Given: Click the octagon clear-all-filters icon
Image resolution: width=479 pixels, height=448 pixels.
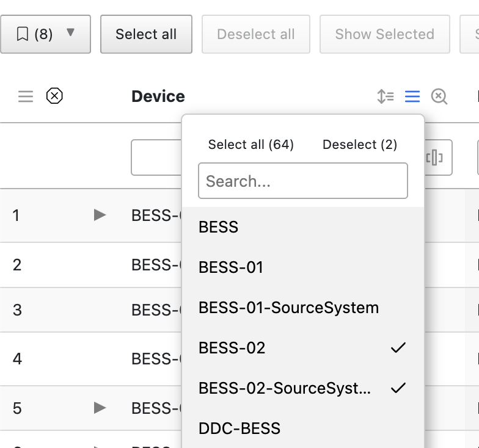Looking at the screenshot, I should pos(55,96).
